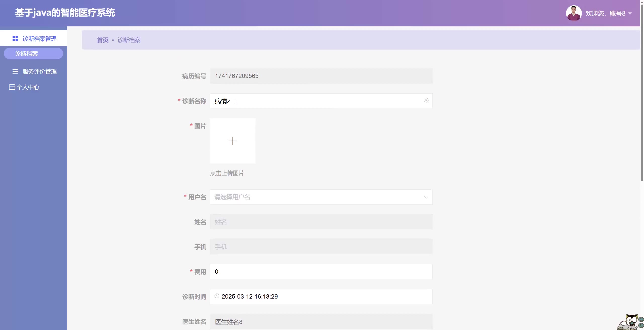Click the list icon beside 服务评价管理

click(x=15, y=72)
